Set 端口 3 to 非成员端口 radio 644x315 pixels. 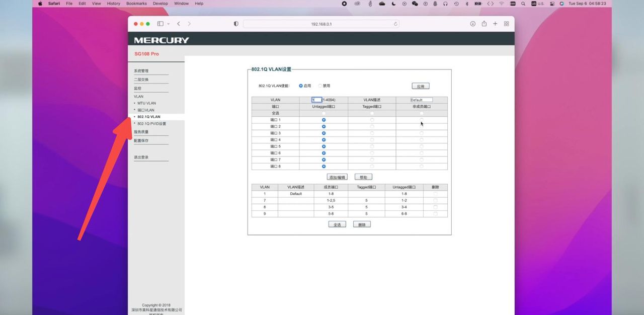click(x=422, y=133)
